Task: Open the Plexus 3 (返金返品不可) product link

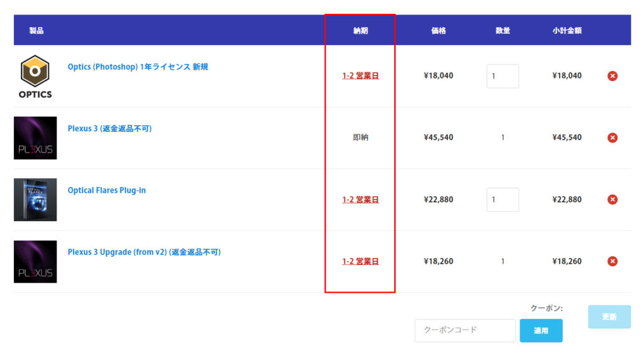Action: (109, 129)
